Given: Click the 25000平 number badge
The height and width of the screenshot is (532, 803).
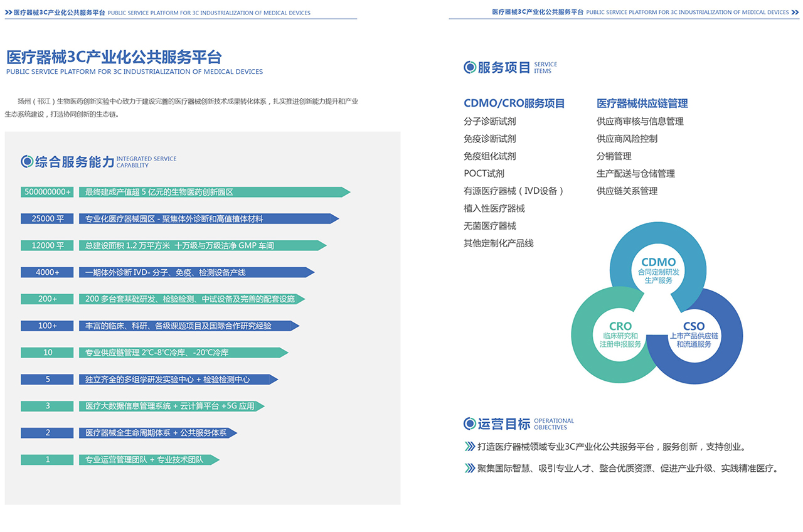Looking at the screenshot, I should coord(48,219).
